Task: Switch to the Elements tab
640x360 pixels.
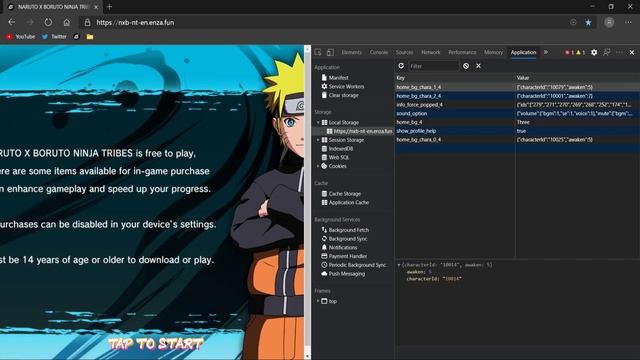Action: [351, 52]
